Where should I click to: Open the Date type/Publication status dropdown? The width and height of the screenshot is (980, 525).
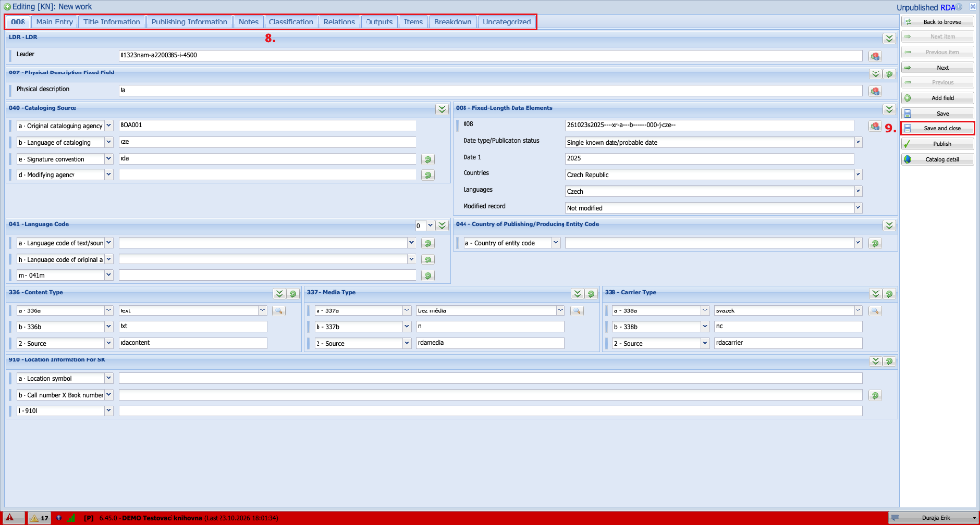[x=858, y=142]
